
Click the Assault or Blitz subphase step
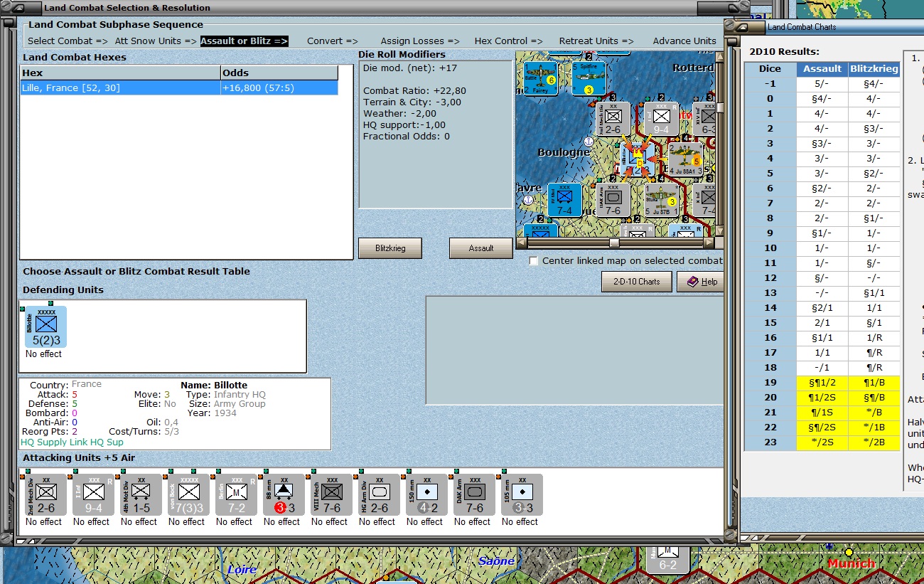pos(245,41)
